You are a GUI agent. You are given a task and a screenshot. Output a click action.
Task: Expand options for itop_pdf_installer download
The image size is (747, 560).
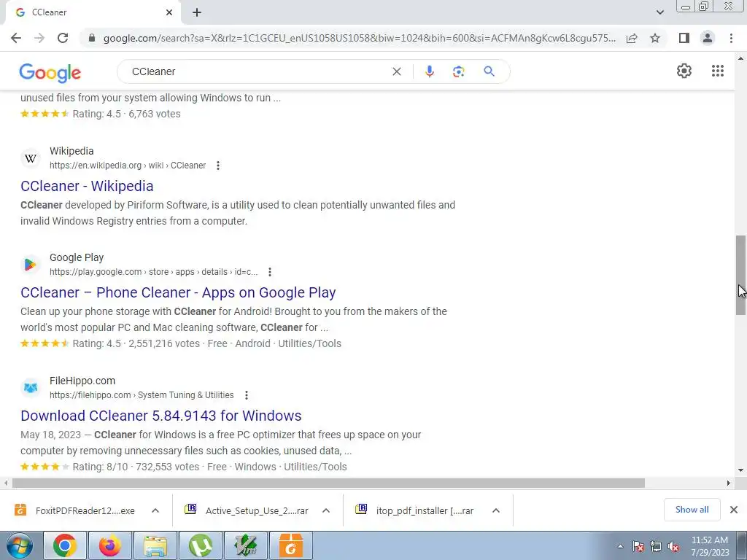pyautogui.click(x=496, y=510)
